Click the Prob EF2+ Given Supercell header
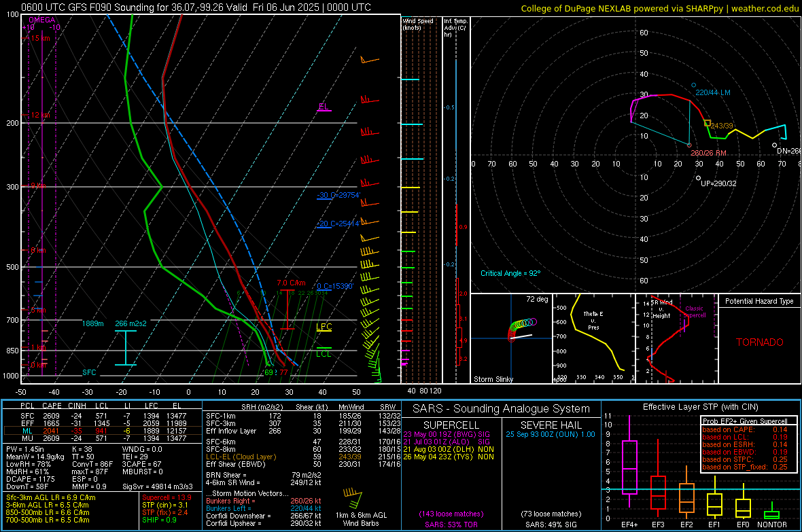 [x=745, y=421]
